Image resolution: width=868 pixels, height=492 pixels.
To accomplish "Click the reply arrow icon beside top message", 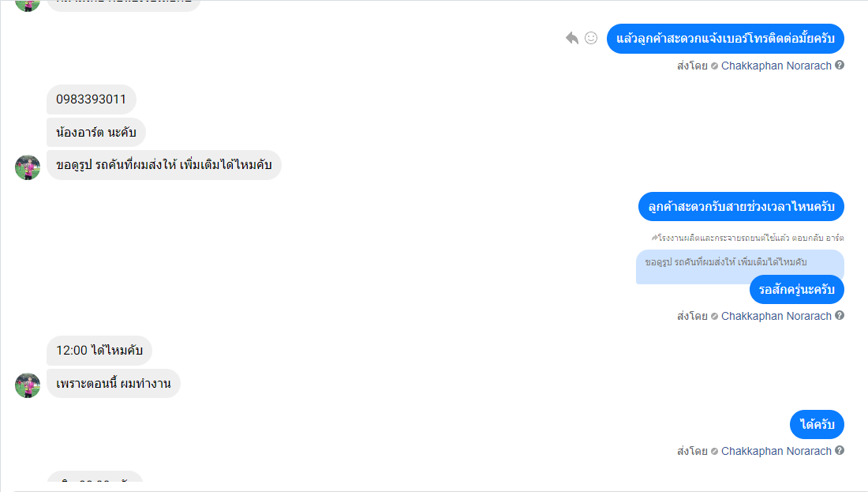I will click(572, 38).
